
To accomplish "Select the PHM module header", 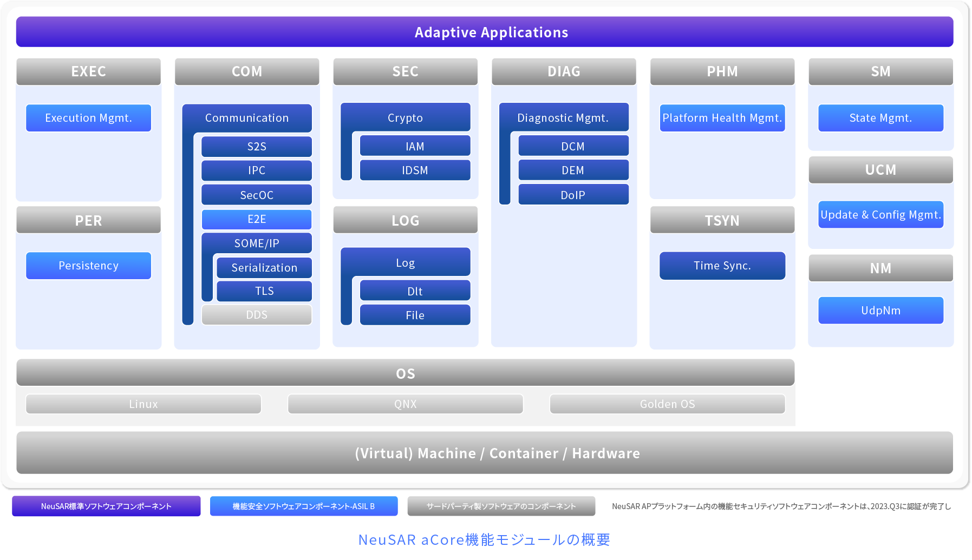I will click(x=722, y=71).
